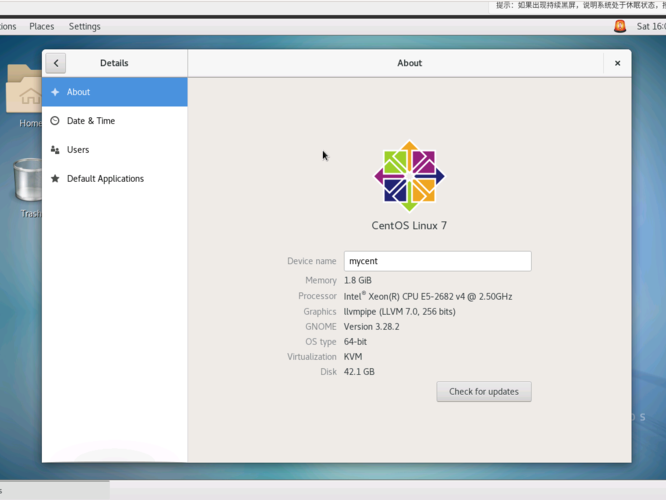
Task: Open Default Applications settings
Action: click(115, 178)
